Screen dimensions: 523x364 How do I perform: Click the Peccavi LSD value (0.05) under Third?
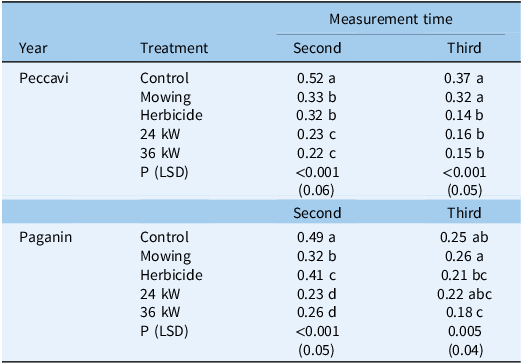(465, 191)
